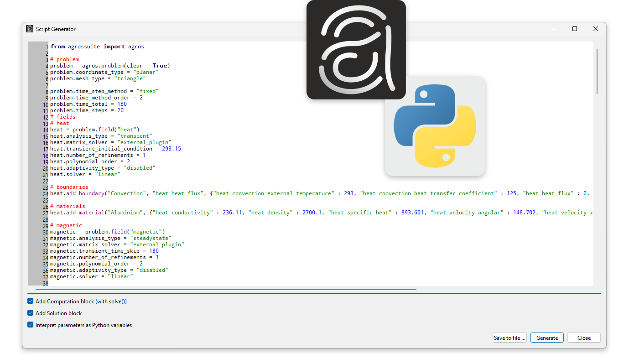Screen dimensions: 634x364
Task: Click 'heat.adaptivity_type = "disabled"' line
Action: [x=103, y=168]
